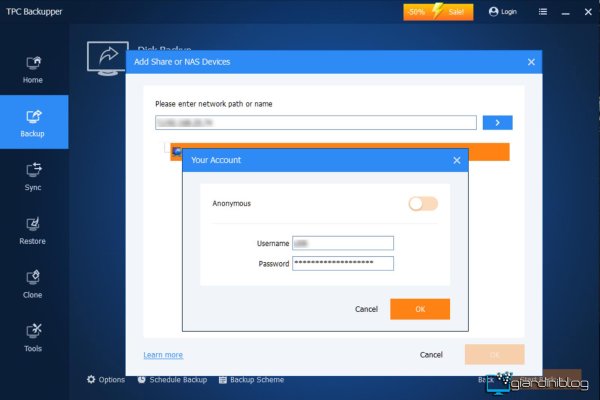Image resolution: width=600 pixels, height=400 pixels.
Task: Close the TPC Backupper window
Action: point(588,12)
